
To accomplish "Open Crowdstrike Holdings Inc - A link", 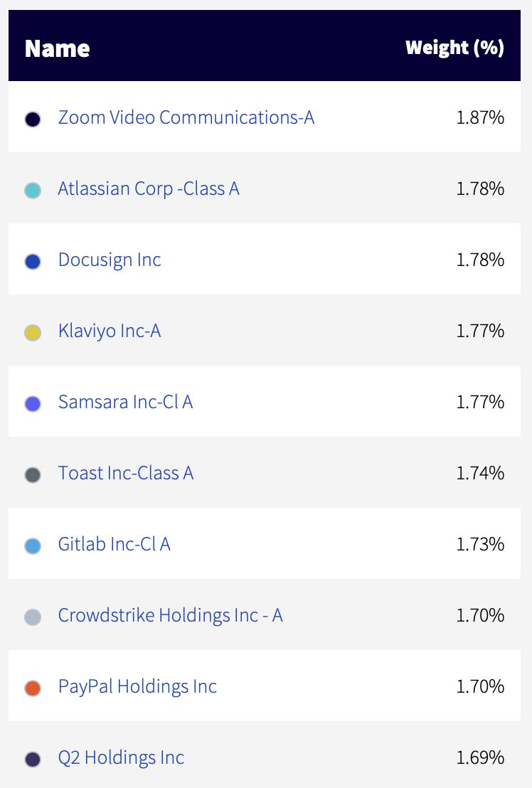I will tap(171, 616).
